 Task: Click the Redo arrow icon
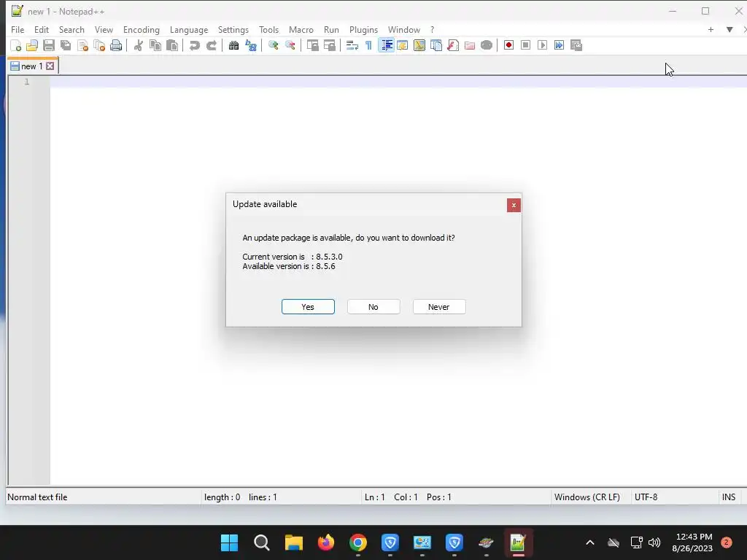coord(211,45)
